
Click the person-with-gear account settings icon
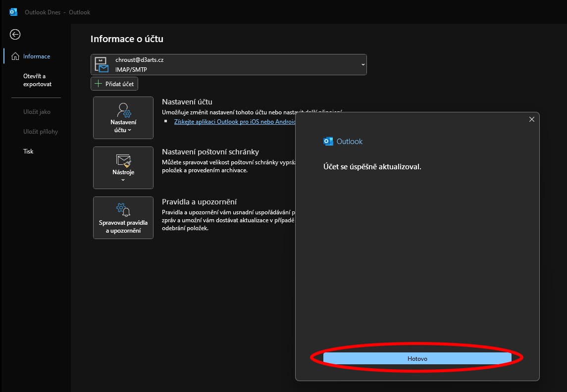pos(124,110)
